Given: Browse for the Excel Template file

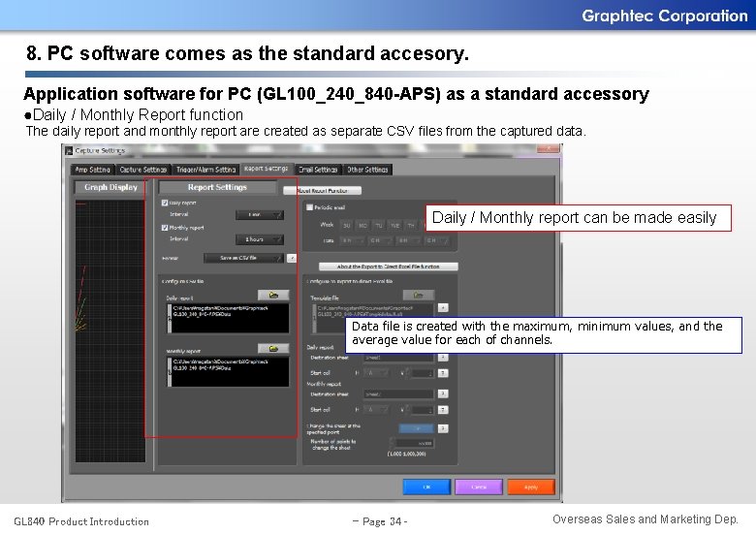Looking at the screenshot, I should coord(419,295).
